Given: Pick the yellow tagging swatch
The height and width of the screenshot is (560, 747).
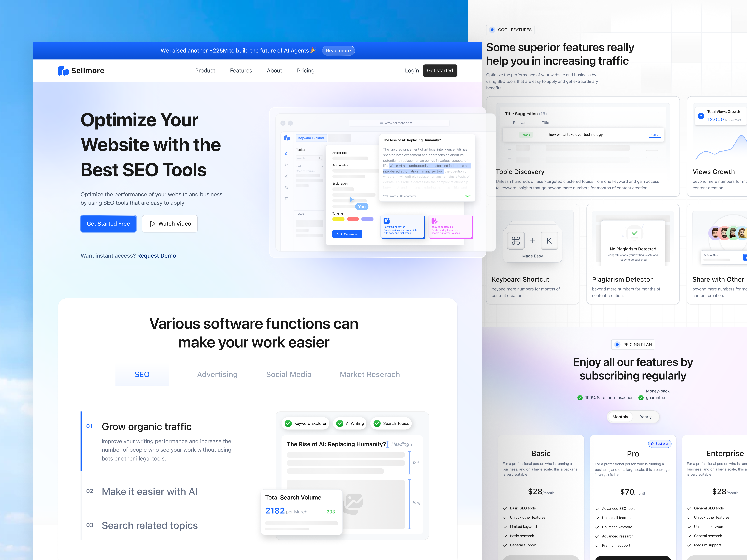Looking at the screenshot, I should tap(338, 219).
